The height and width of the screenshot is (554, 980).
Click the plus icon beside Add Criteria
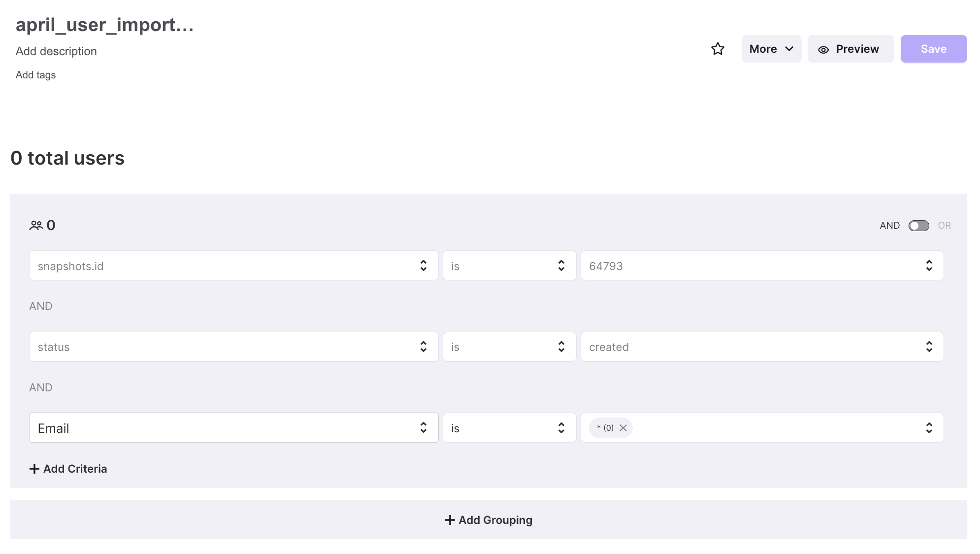tap(34, 469)
